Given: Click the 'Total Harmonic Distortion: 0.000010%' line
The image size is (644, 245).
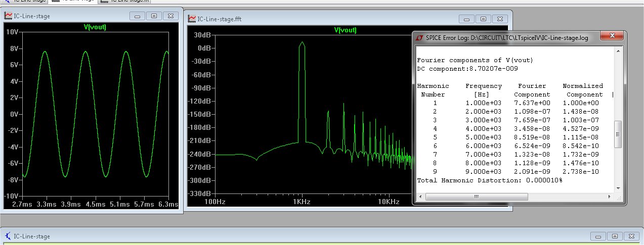Looking at the screenshot, I should 490,180.
